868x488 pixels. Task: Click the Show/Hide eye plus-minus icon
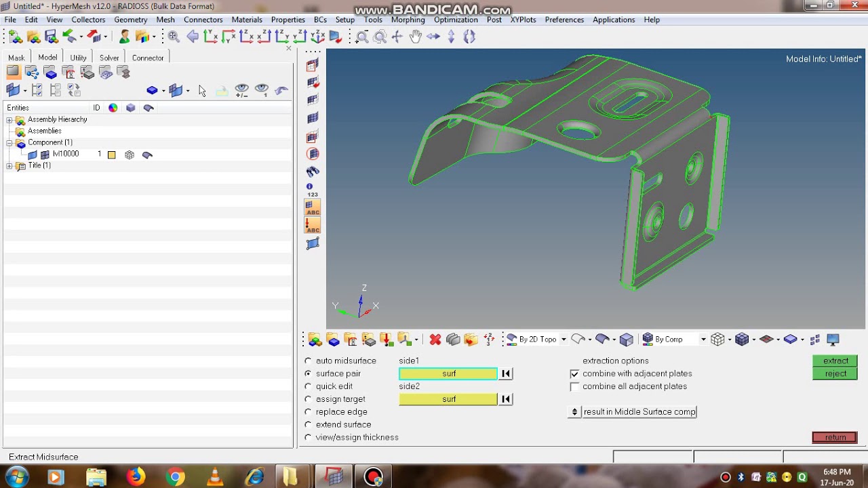point(241,90)
